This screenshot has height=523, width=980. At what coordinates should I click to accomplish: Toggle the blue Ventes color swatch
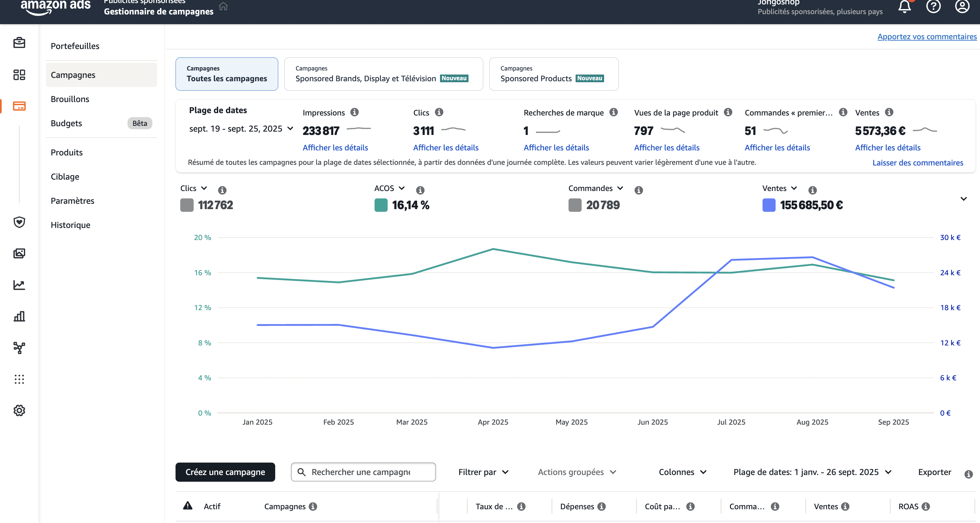pyautogui.click(x=769, y=205)
